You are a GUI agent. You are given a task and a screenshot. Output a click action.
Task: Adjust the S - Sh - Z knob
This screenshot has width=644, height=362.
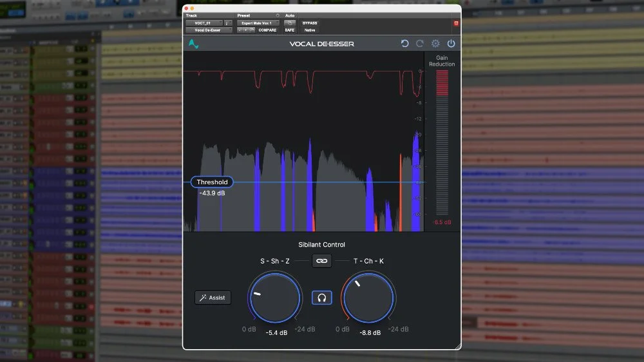tap(275, 298)
